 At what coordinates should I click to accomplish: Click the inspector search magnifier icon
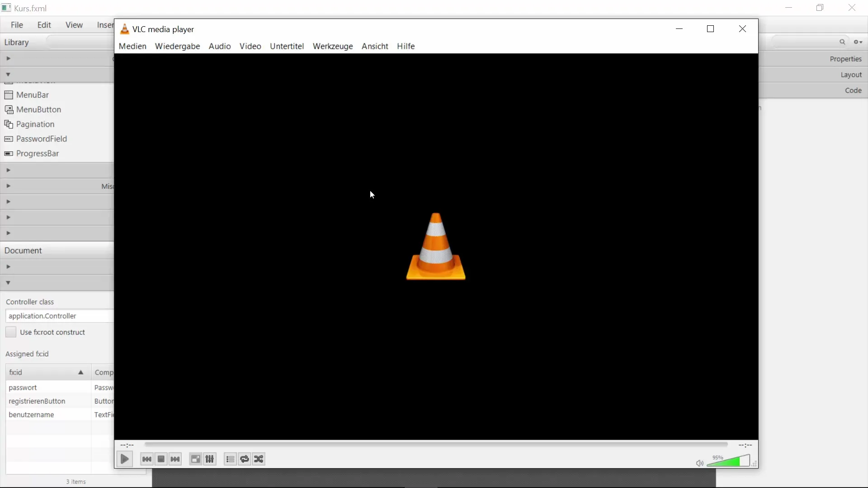click(842, 42)
